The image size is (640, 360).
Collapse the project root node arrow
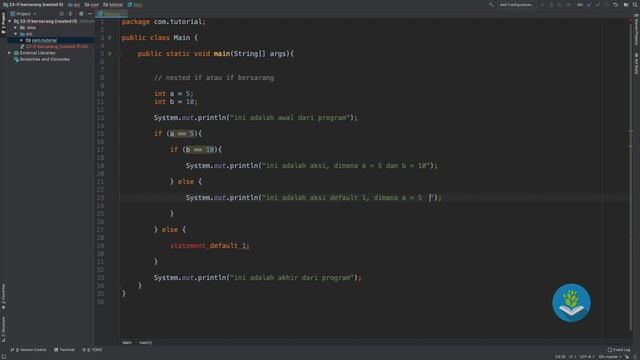tap(9, 21)
